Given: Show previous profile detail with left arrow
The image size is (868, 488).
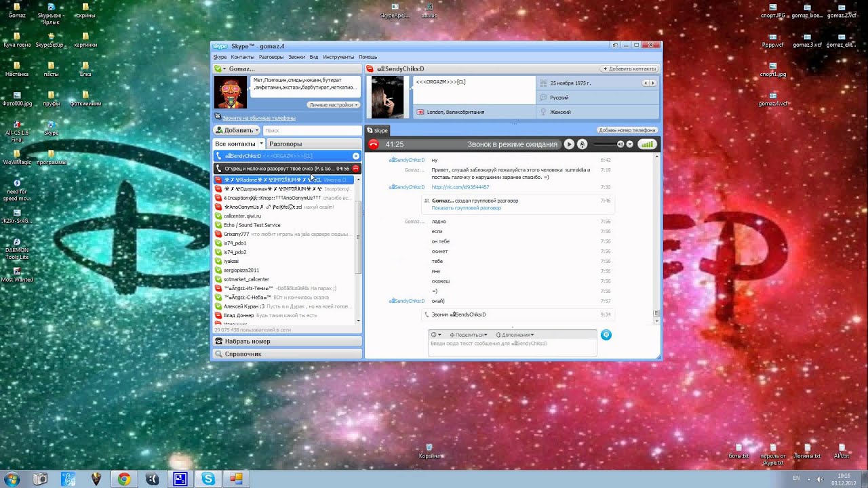Looking at the screenshot, I should (646, 83).
